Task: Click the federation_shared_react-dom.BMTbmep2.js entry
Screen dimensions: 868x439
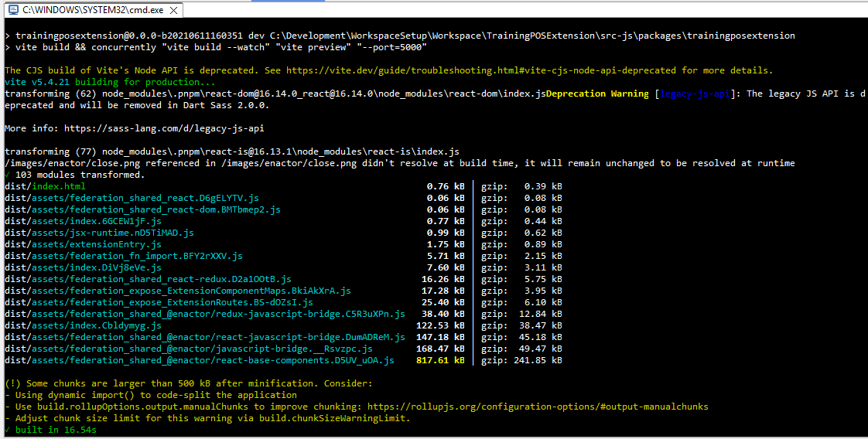Action: pos(155,209)
